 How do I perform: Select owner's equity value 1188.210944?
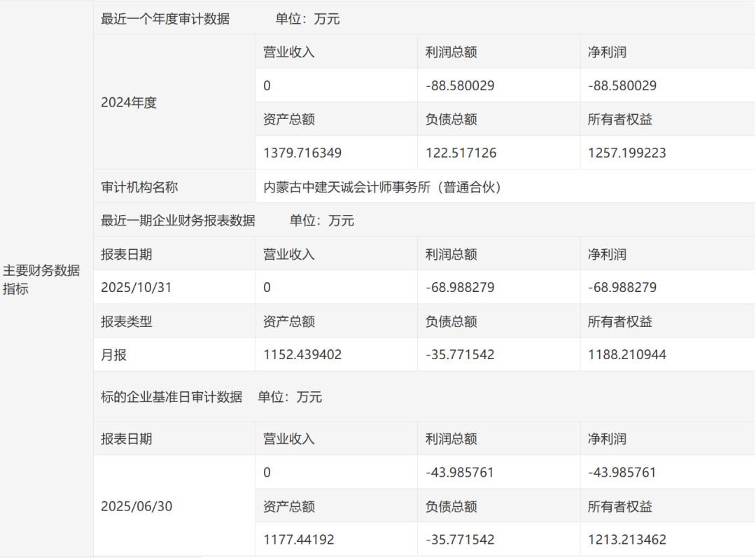click(x=627, y=355)
